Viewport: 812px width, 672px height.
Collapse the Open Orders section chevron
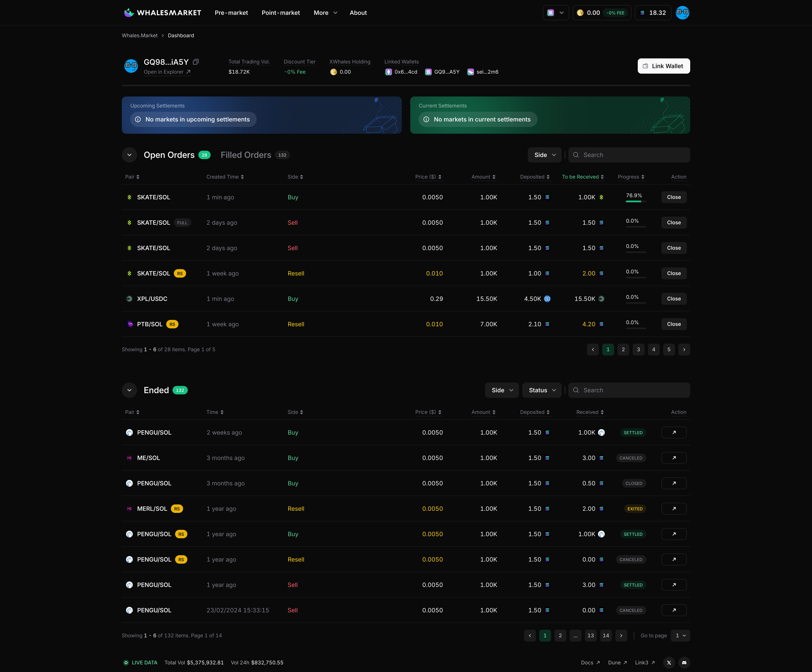pos(130,155)
